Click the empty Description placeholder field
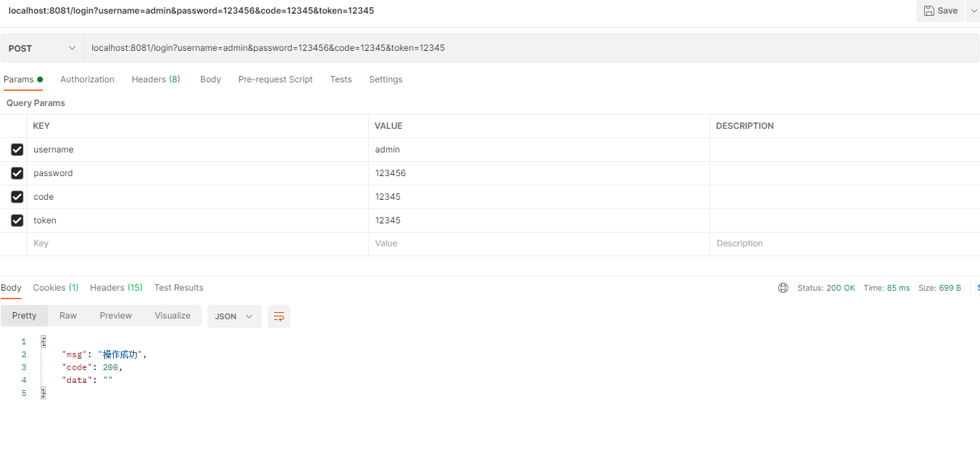 pyautogui.click(x=845, y=243)
